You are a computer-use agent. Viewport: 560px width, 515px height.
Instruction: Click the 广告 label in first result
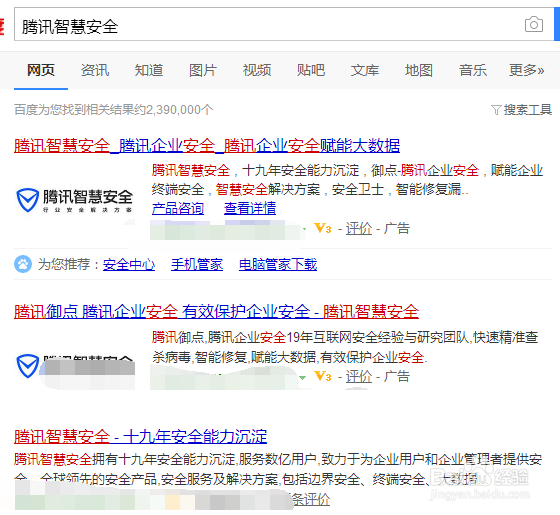pyautogui.click(x=397, y=228)
